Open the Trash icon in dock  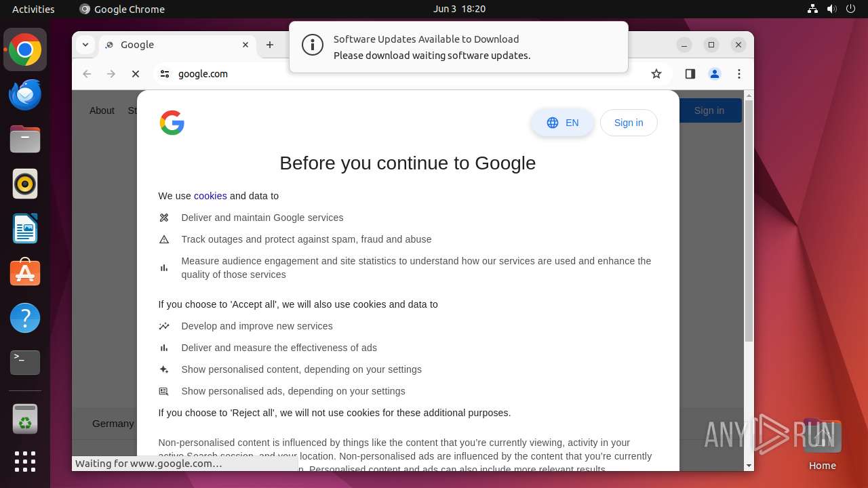click(x=25, y=419)
